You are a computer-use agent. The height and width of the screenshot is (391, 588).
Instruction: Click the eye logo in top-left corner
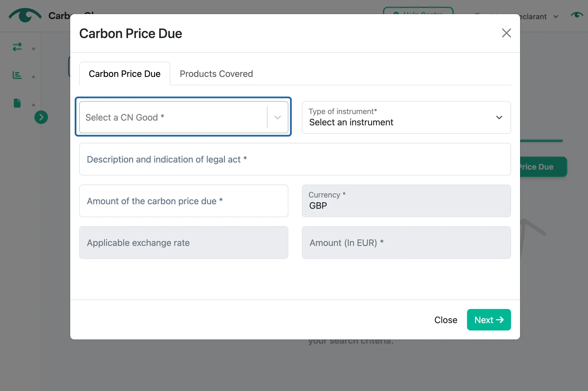click(25, 15)
